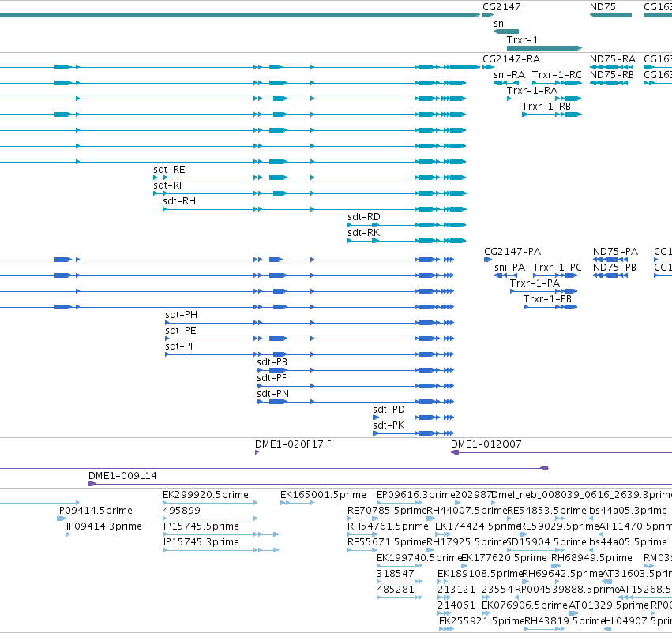Select the sdt-PD CDS label
The width and height of the screenshot is (672, 633).
click(x=389, y=410)
